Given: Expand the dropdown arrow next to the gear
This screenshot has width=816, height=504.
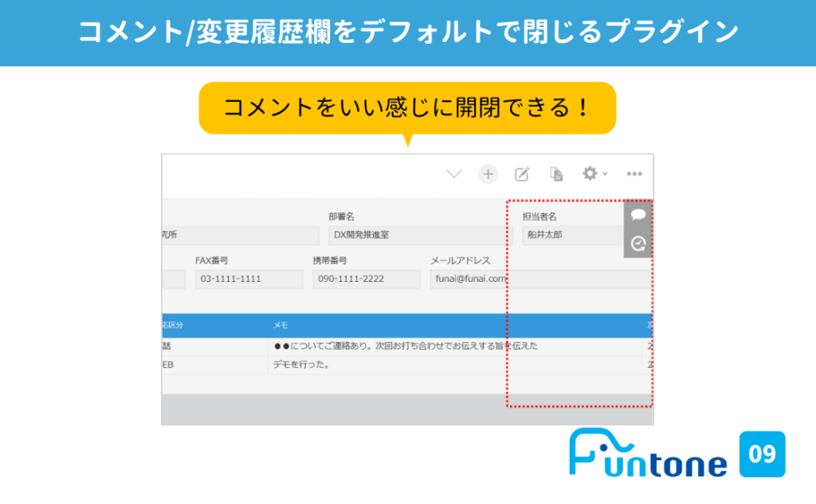Looking at the screenshot, I should click(x=603, y=174).
